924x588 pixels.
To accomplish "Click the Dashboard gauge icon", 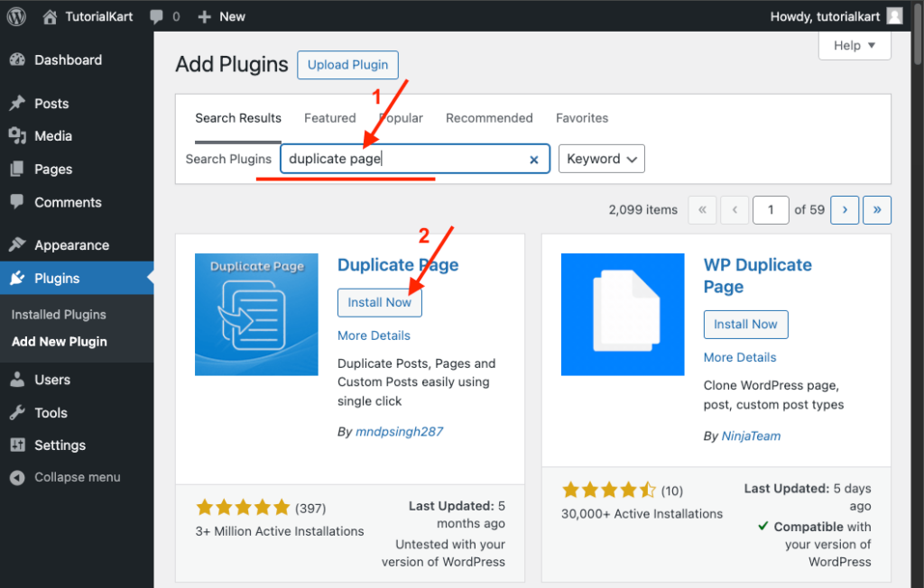I will pyautogui.click(x=18, y=60).
